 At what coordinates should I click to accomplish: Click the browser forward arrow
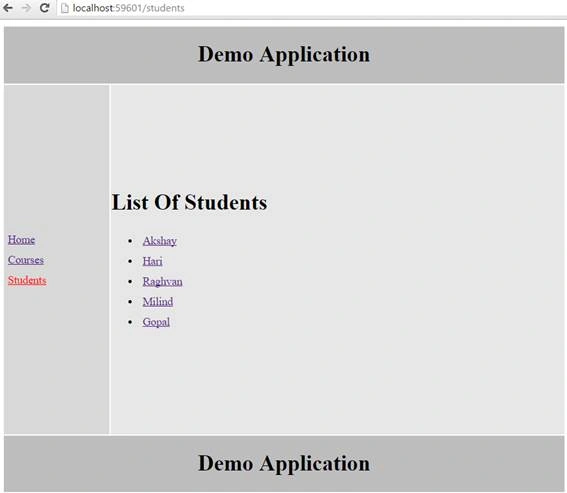click(26, 8)
